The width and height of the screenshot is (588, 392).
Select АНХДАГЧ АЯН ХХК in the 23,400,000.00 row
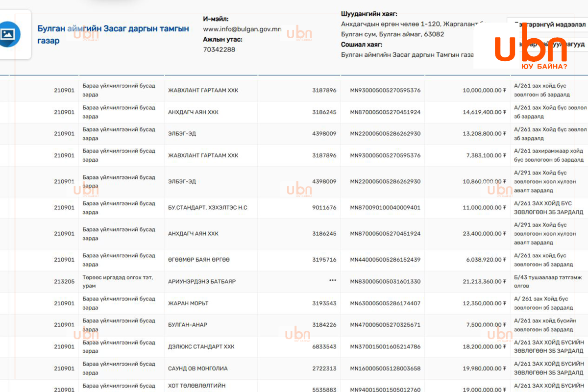[x=193, y=234]
